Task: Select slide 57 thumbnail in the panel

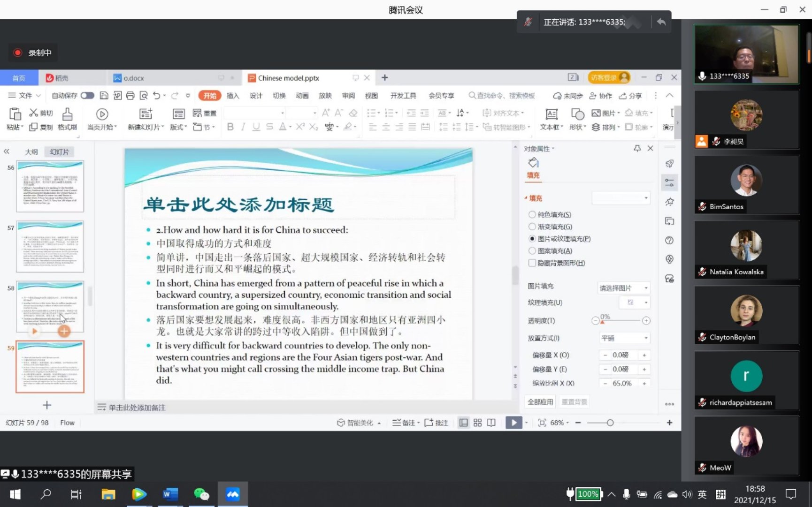Action: [x=50, y=247]
